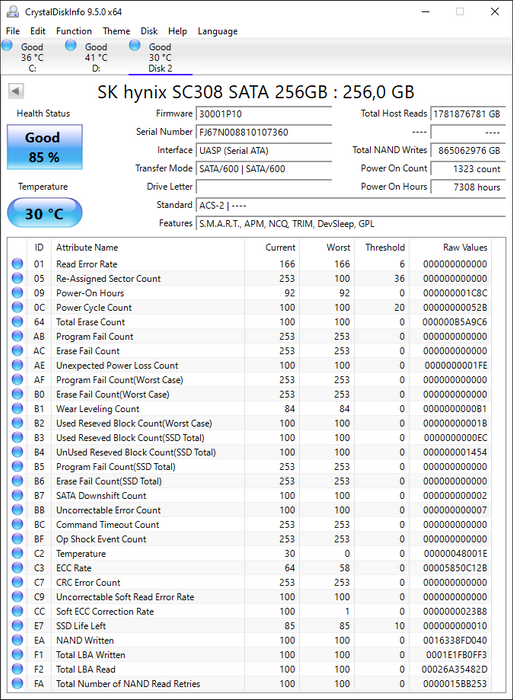Click status orb of NAND Written row

coord(17,640)
